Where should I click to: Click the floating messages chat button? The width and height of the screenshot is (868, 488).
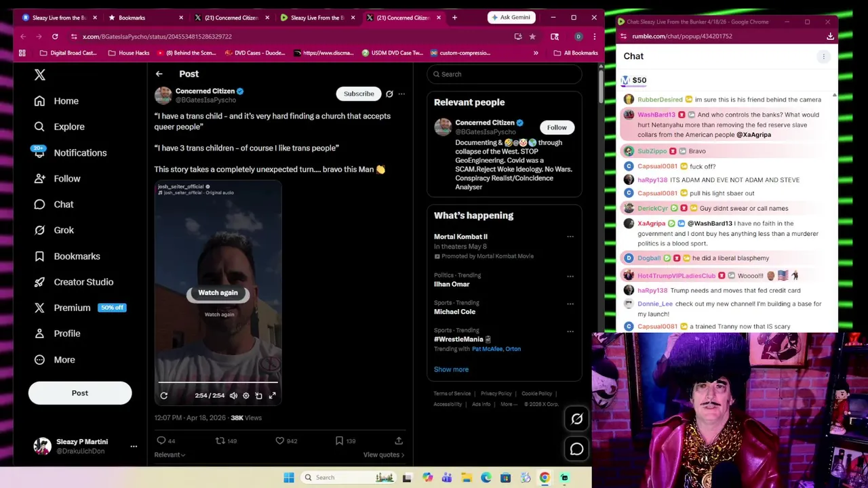(x=576, y=449)
